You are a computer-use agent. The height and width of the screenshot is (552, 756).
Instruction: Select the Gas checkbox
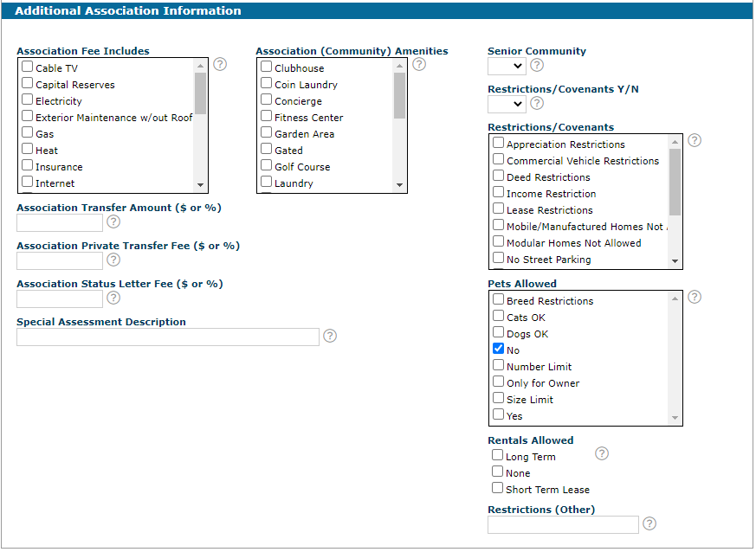click(28, 132)
